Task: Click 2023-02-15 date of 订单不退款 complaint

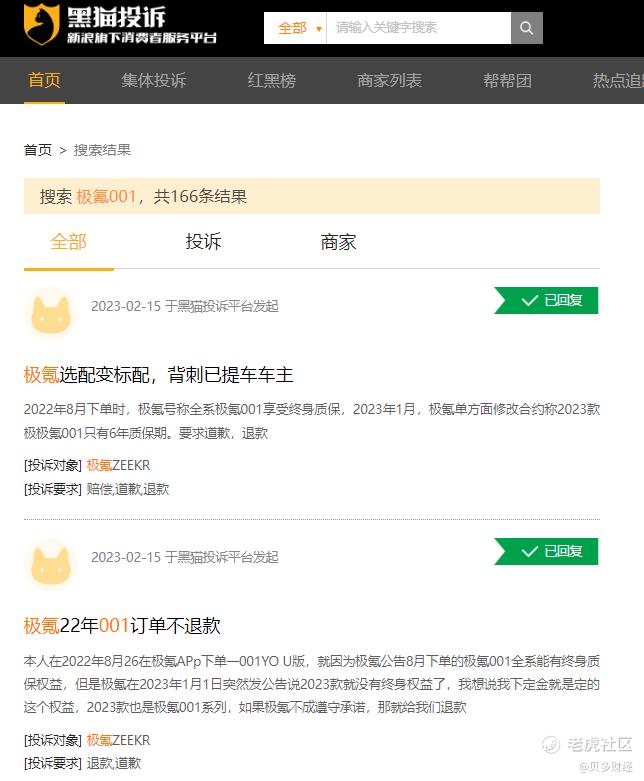Action: coord(126,557)
